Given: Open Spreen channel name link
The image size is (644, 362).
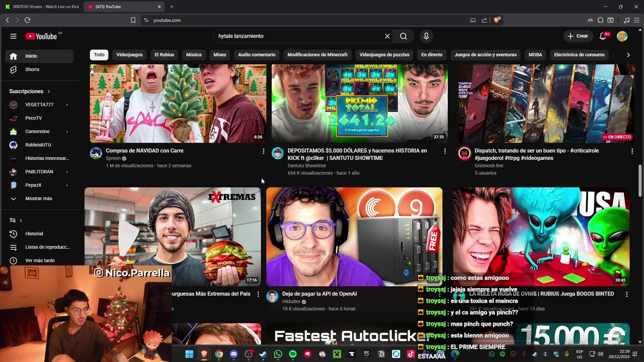Looking at the screenshot, I should (113, 158).
